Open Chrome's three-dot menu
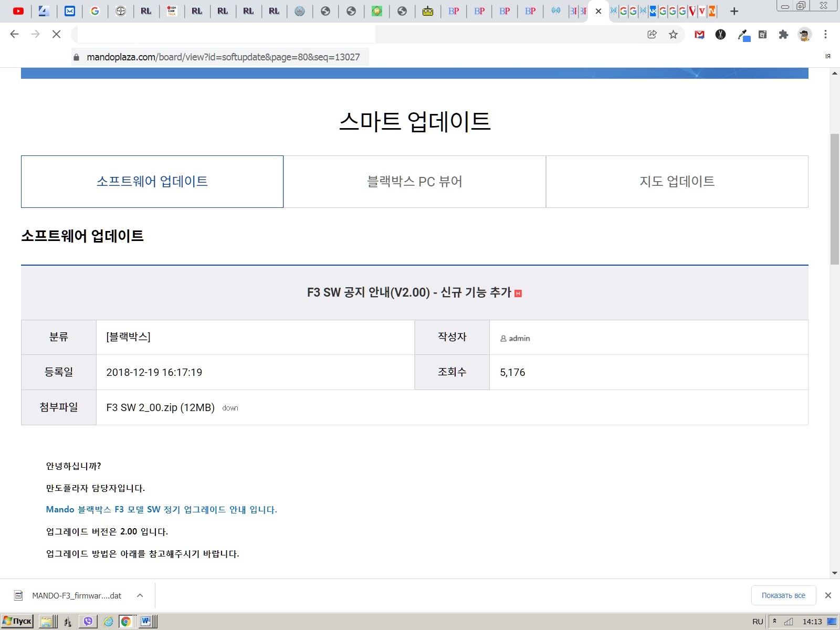 825,35
